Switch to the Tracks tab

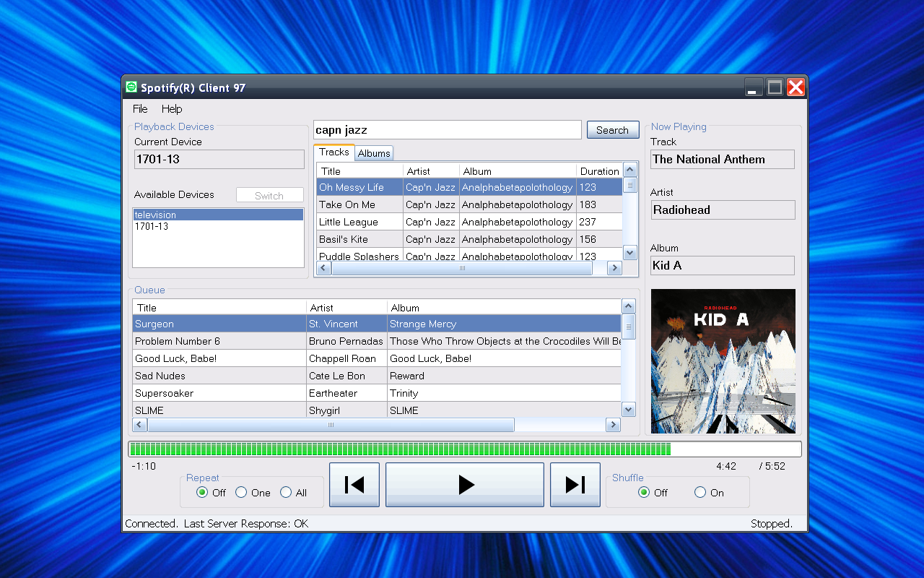(x=334, y=152)
